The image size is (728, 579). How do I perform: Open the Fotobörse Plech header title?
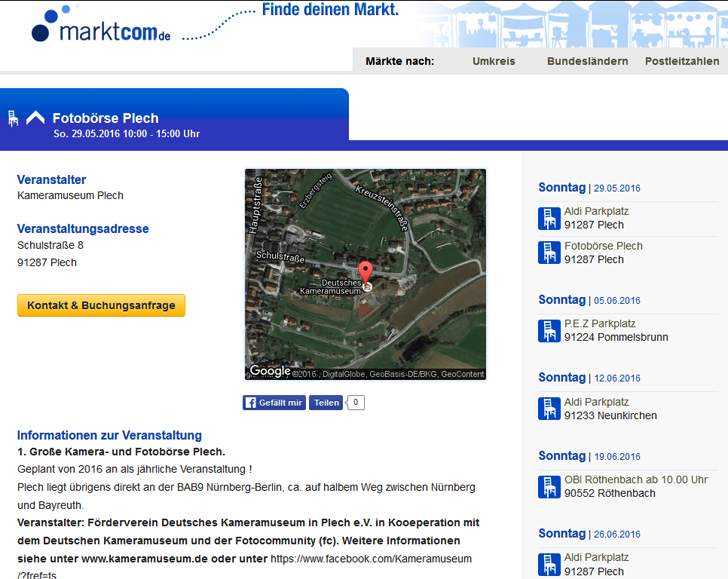(x=105, y=118)
